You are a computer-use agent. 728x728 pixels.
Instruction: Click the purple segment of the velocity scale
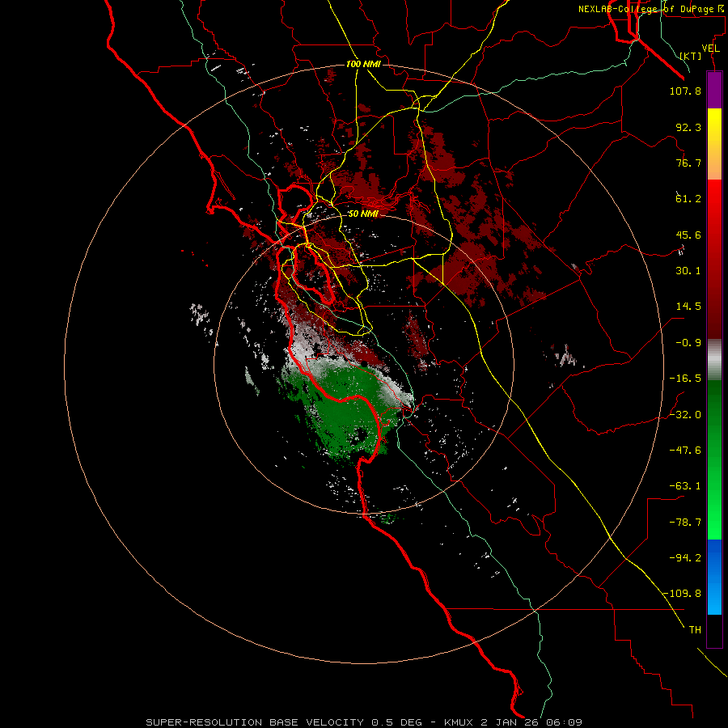click(x=714, y=91)
